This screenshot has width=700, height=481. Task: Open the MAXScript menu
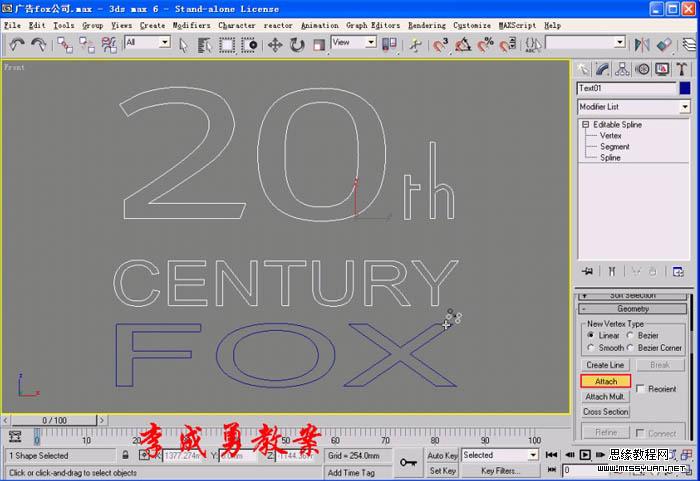[x=517, y=25]
